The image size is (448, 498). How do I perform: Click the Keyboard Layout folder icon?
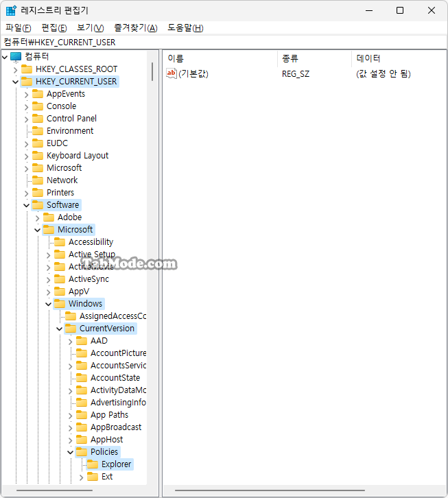point(38,155)
